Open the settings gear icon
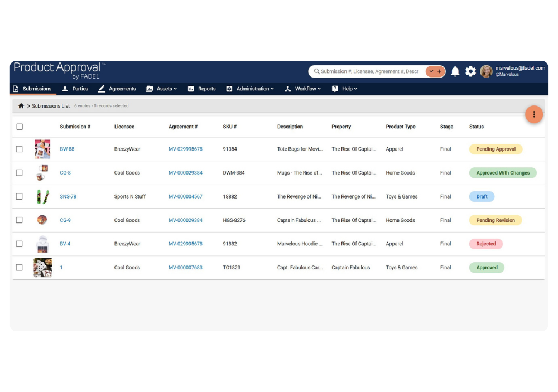 (471, 71)
